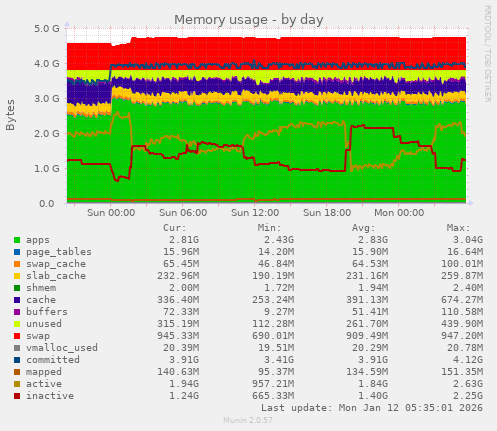This screenshot has width=497, height=431.
Task: Click the 'committed' legend label
Action: [x=53, y=360]
